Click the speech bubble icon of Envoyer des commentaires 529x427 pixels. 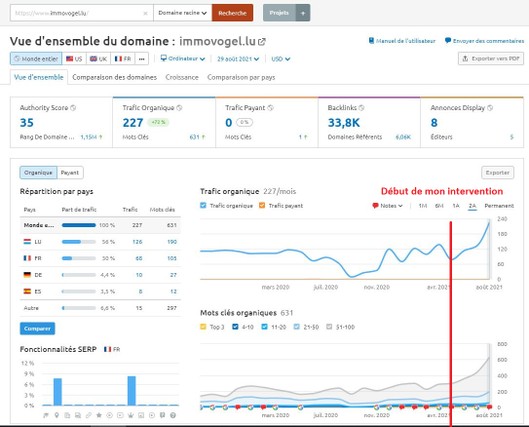(448, 40)
